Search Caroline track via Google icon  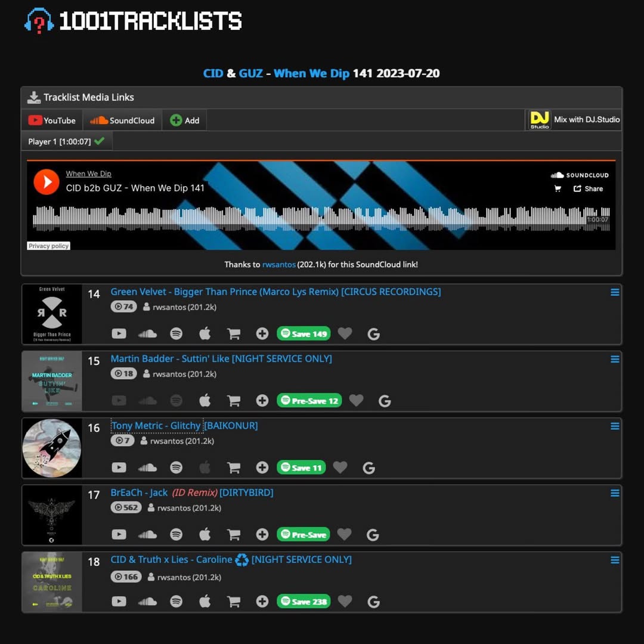(x=373, y=602)
